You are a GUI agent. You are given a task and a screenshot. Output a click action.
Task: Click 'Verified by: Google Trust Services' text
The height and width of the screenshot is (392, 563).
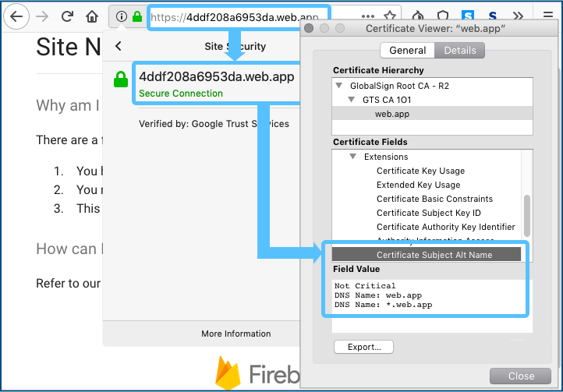point(214,123)
